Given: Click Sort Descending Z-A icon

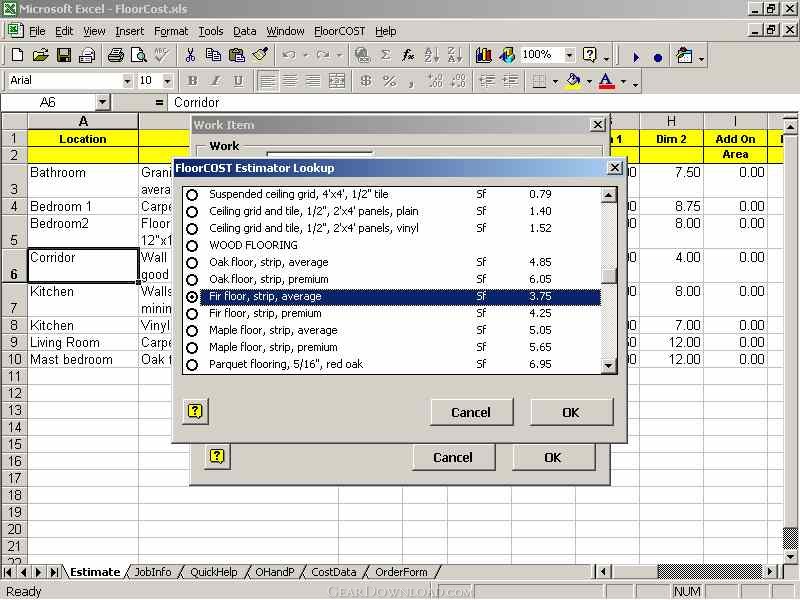Looking at the screenshot, I should click(454, 55).
